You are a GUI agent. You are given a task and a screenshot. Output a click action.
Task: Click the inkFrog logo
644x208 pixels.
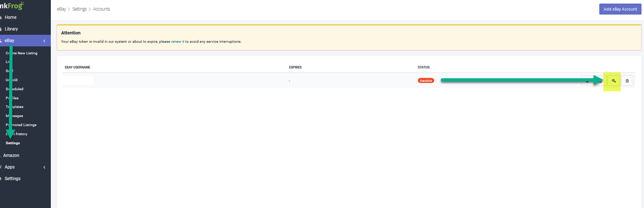click(x=12, y=5)
